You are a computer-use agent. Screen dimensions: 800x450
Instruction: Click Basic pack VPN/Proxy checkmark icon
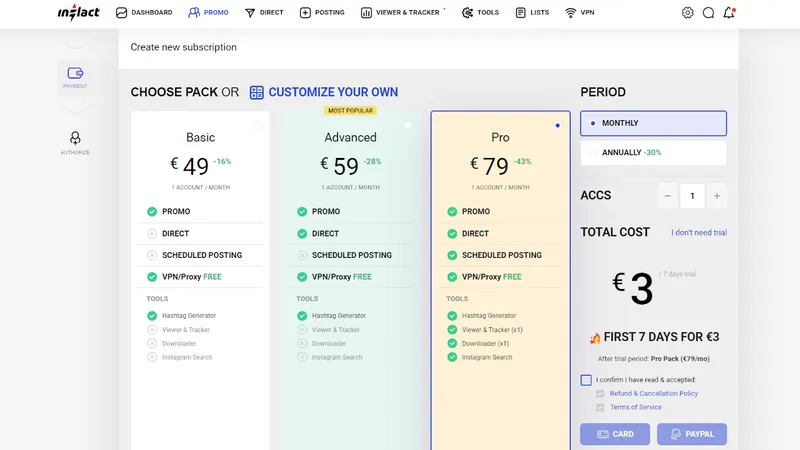tap(152, 277)
